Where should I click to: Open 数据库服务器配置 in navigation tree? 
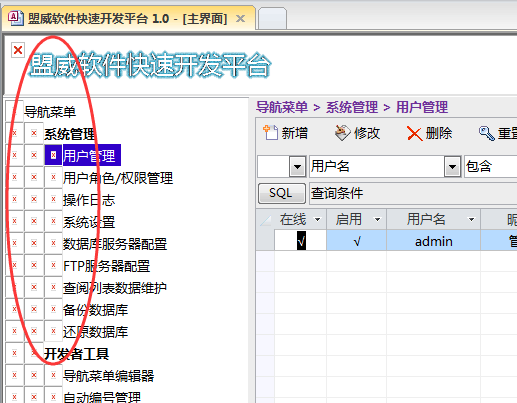point(115,244)
